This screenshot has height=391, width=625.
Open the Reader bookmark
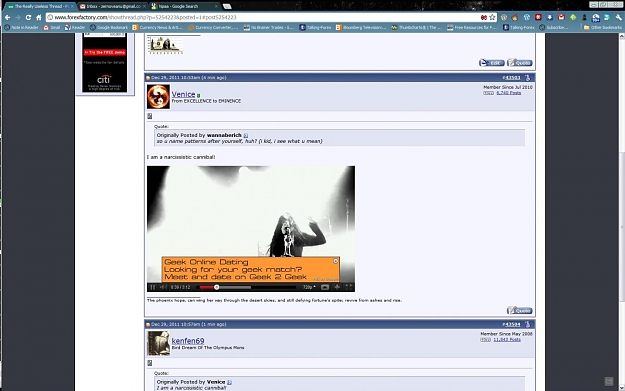tap(75, 28)
